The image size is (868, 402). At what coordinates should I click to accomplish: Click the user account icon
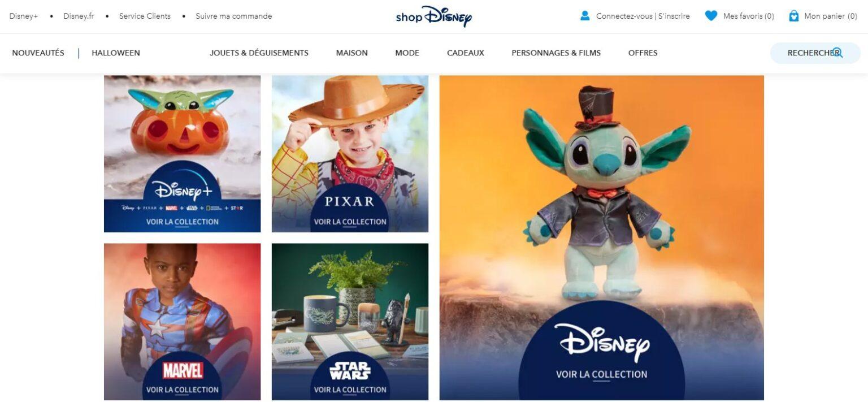585,16
